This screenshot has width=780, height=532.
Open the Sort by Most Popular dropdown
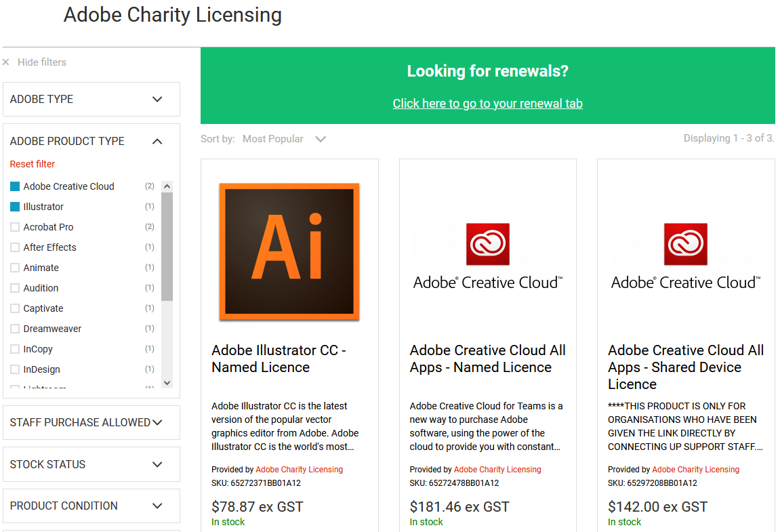tap(283, 139)
